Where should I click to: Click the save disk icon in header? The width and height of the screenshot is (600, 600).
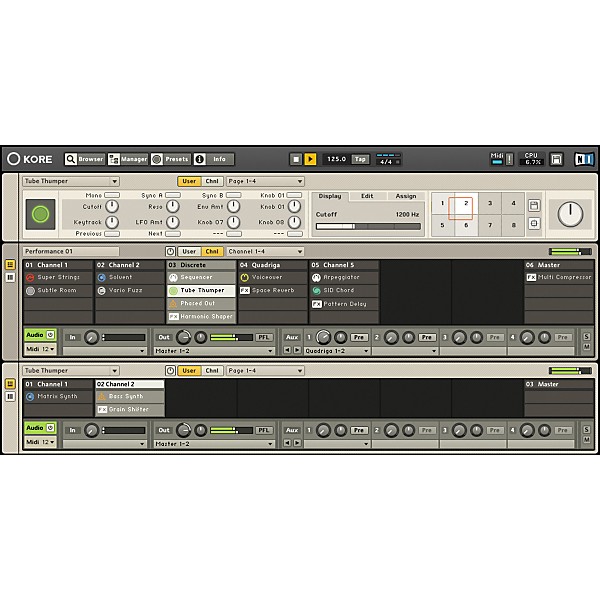click(x=556, y=159)
